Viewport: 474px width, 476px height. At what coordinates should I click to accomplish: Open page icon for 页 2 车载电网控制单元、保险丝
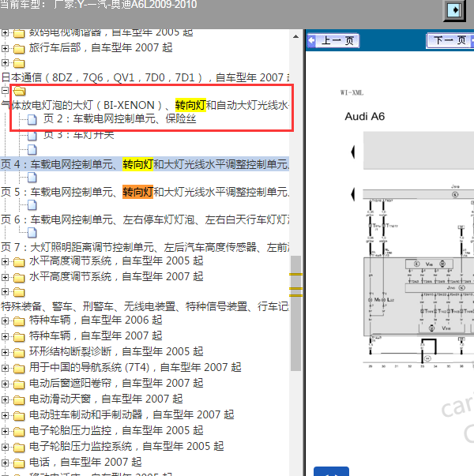point(32,120)
